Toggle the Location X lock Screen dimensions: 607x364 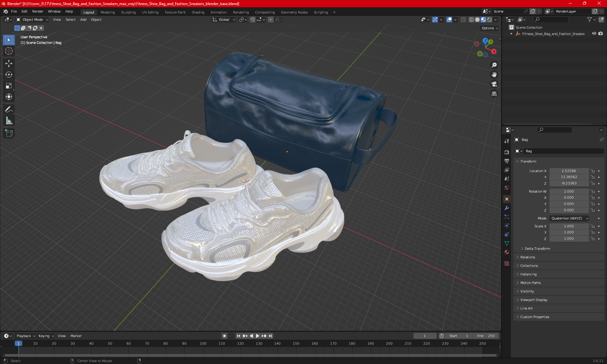(593, 171)
